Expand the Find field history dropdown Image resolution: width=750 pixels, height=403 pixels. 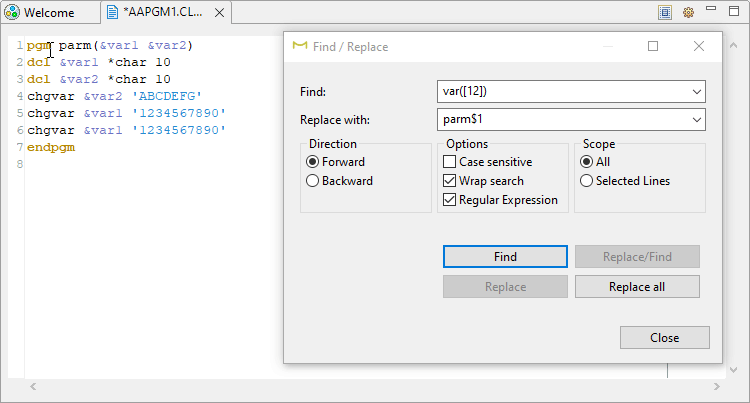point(696,92)
